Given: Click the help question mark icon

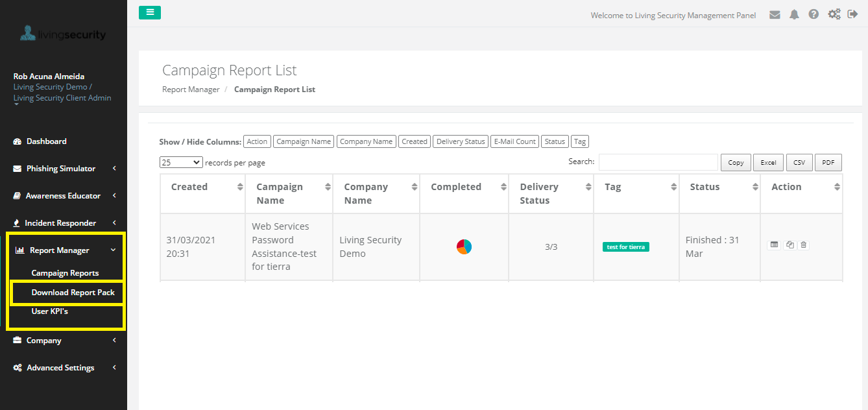Looking at the screenshot, I should point(814,14).
